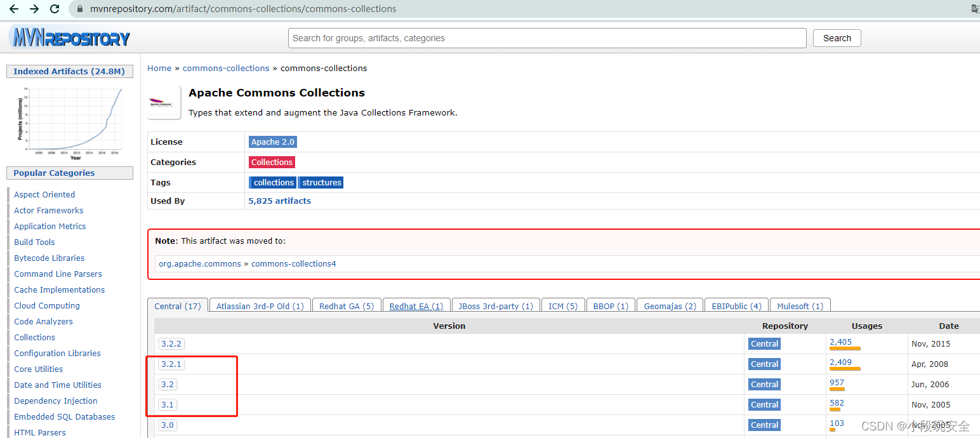The height and width of the screenshot is (438, 980).
Task: Open the Configuration Libraries category
Action: (x=57, y=353)
